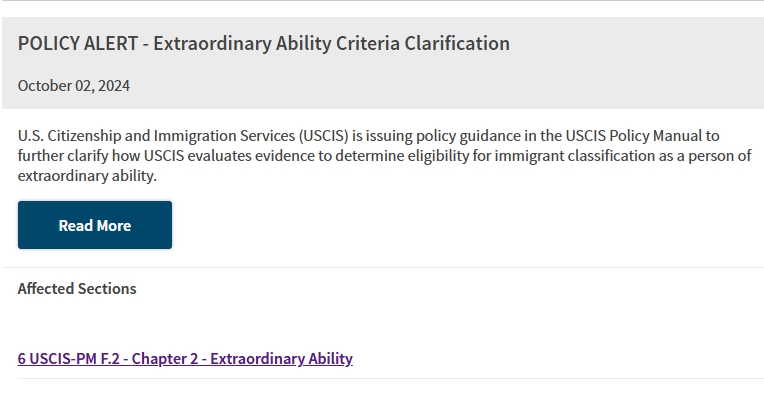Click the Affected Sections heading
The height and width of the screenshot is (409, 764).
coord(77,289)
